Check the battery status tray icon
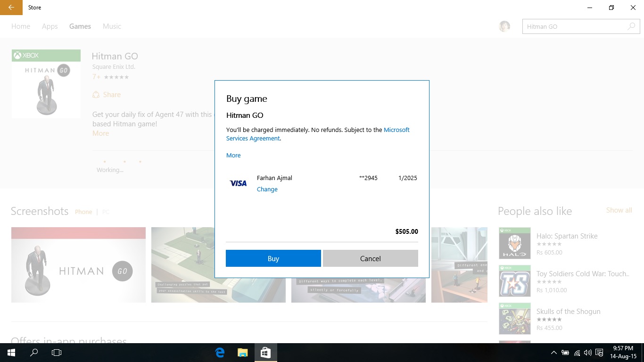The width and height of the screenshot is (644, 362). [565, 353]
